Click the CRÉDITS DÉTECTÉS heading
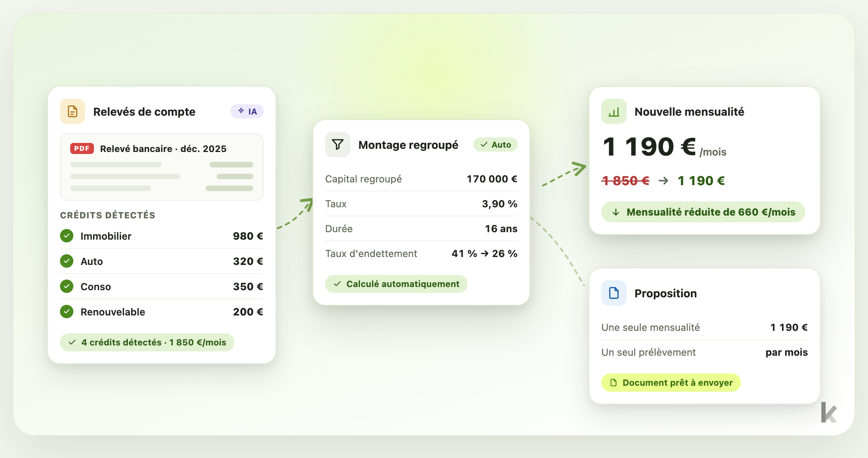This screenshot has width=868, height=458. coord(108,215)
